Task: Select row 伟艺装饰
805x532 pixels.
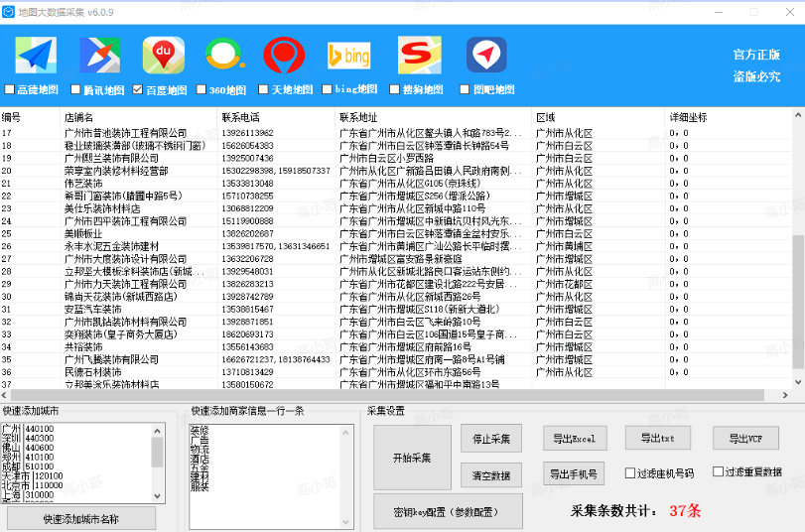Action: pos(395,184)
